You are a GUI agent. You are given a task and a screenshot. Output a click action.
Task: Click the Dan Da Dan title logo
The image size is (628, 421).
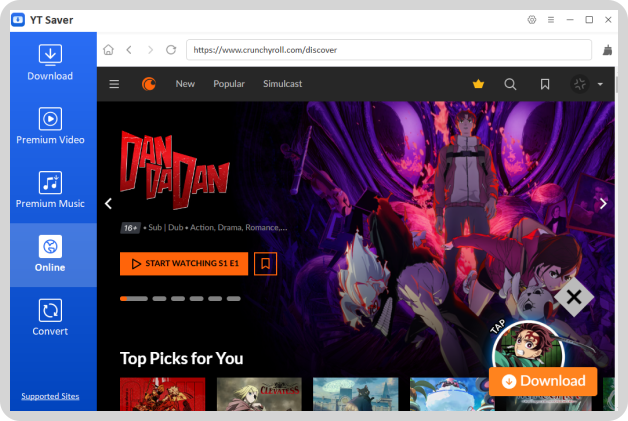(175, 170)
